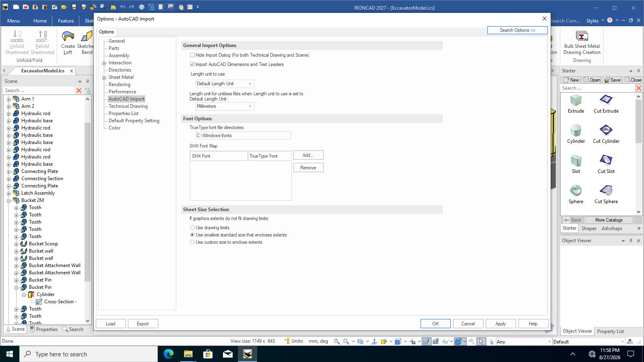Click the Cancel button

pos(468,324)
